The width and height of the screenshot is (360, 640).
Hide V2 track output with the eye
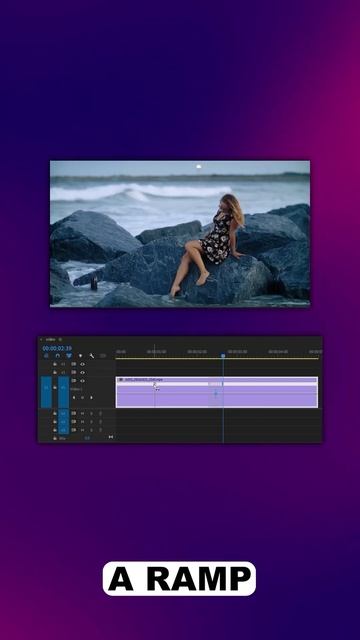click(x=82, y=372)
